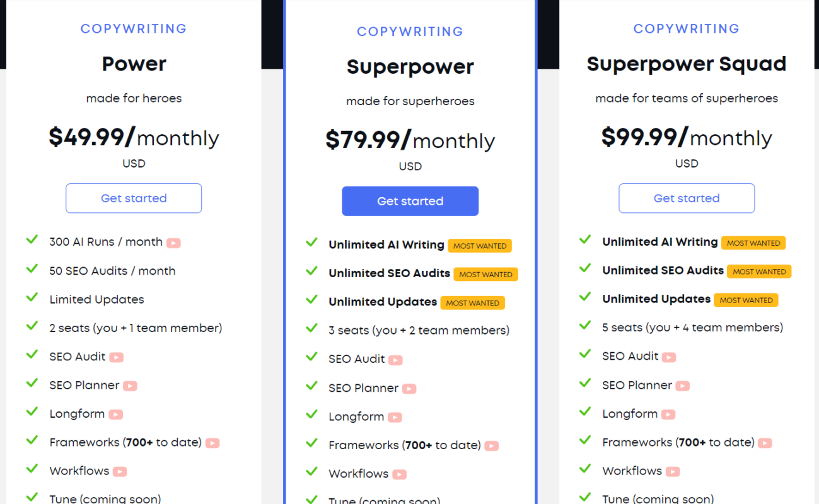Open the Workflows video icon in the Power plan
819x504 pixels.
pyautogui.click(x=120, y=471)
